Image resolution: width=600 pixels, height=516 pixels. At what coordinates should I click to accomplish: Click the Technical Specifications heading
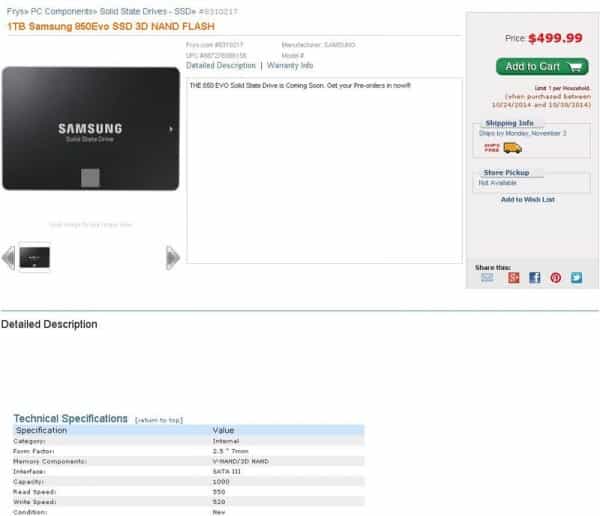tap(70, 418)
